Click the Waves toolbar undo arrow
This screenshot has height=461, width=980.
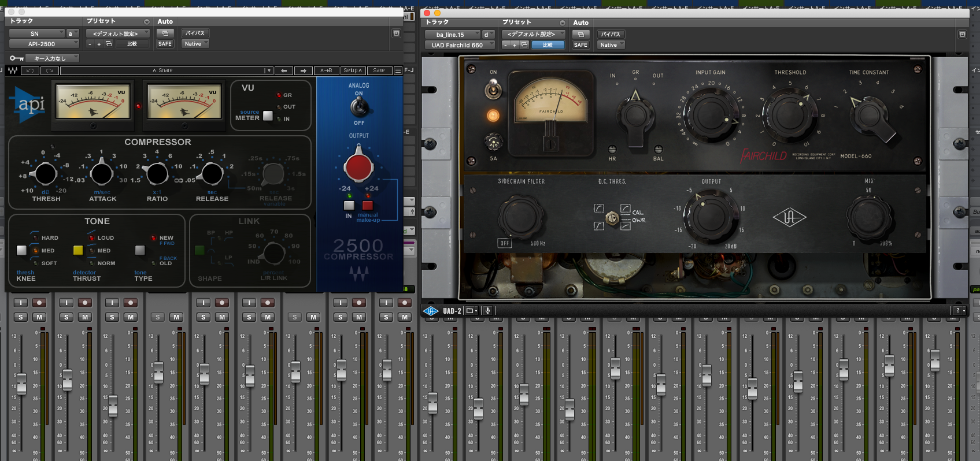click(x=31, y=70)
